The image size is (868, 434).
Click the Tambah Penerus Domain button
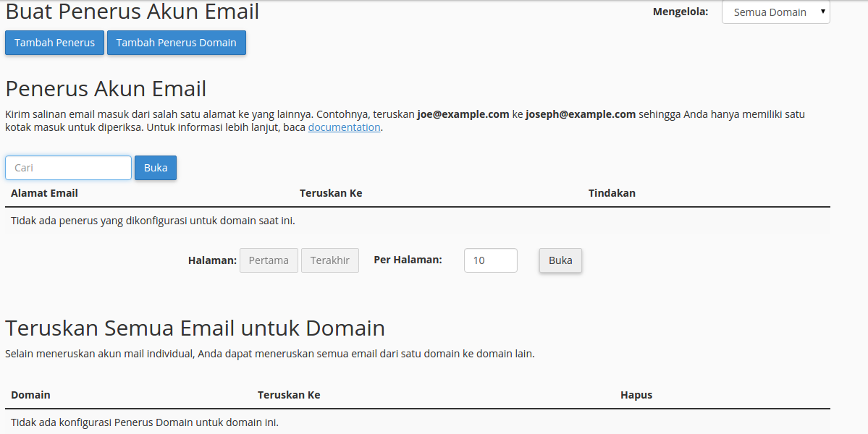(176, 43)
